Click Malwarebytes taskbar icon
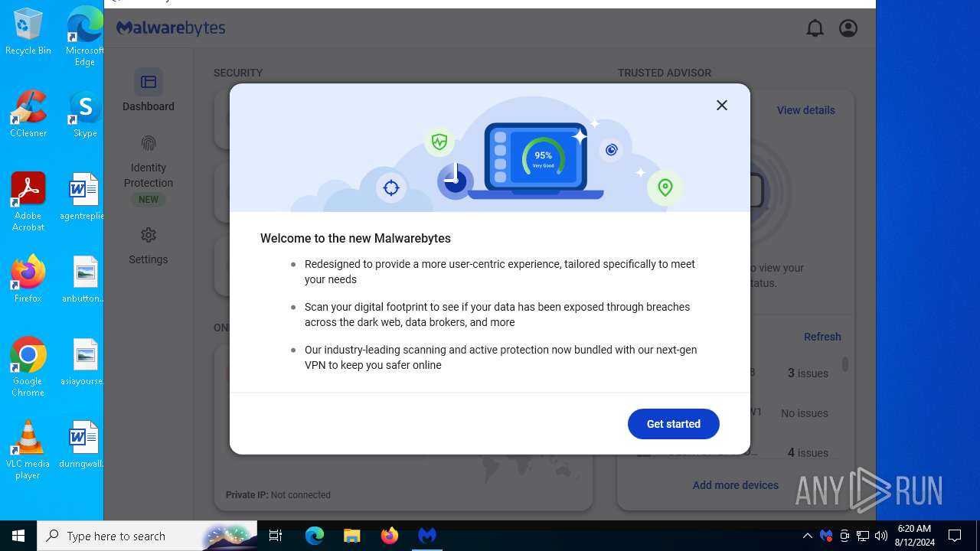 (426, 536)
